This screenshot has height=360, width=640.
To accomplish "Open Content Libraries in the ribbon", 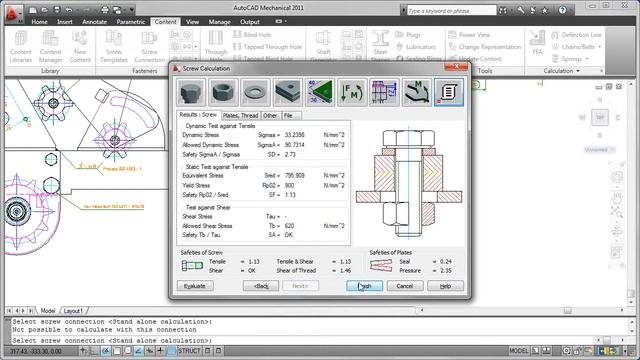I will tap(20, 47).
